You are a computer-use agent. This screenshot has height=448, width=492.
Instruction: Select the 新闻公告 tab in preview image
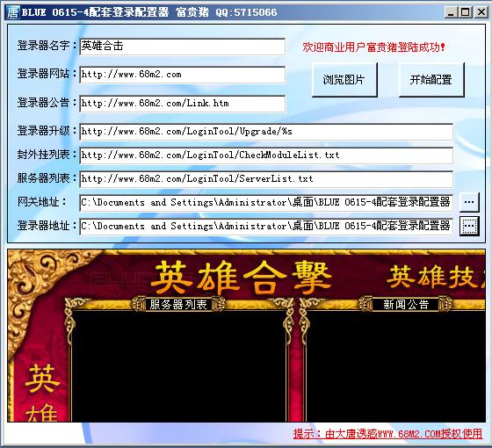(405, 304)
